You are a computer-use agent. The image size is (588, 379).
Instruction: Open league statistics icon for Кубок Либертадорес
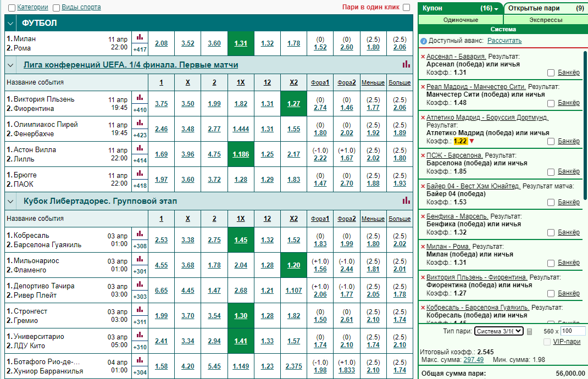point(406,200)
